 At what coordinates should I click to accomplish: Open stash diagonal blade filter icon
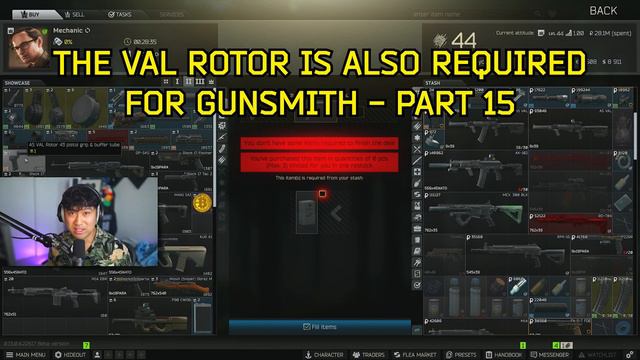[417, 160]
